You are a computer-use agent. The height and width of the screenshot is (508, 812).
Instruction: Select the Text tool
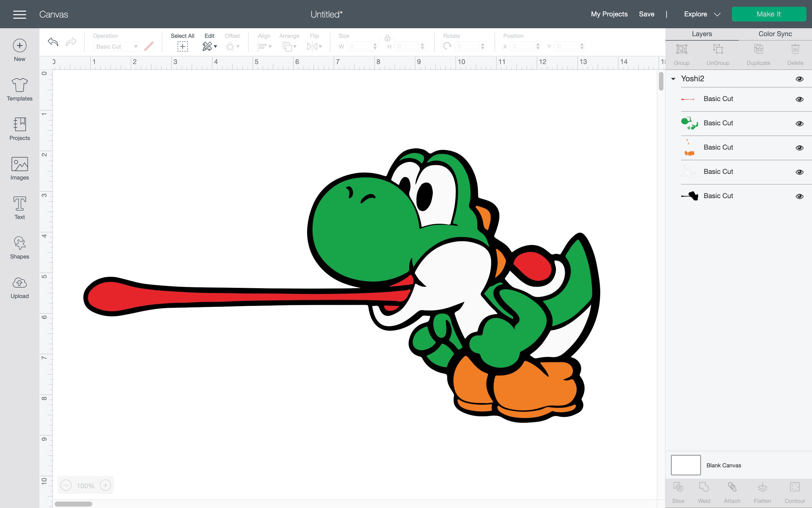click(19, 208)
